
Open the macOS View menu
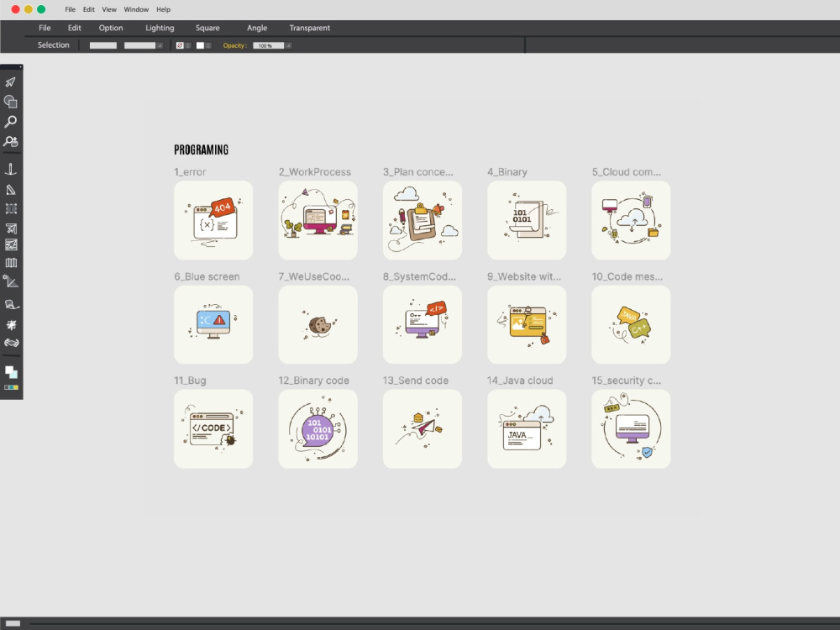point(109,9)
